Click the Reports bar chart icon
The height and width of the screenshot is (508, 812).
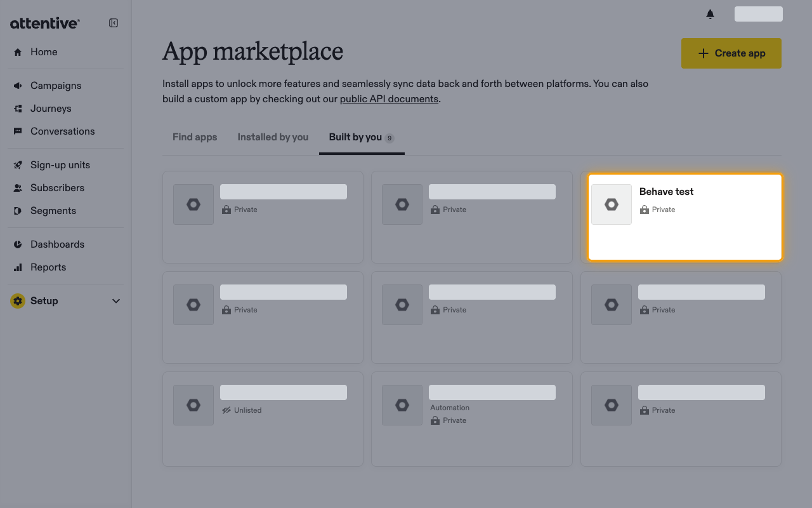[x=18, y=267]
